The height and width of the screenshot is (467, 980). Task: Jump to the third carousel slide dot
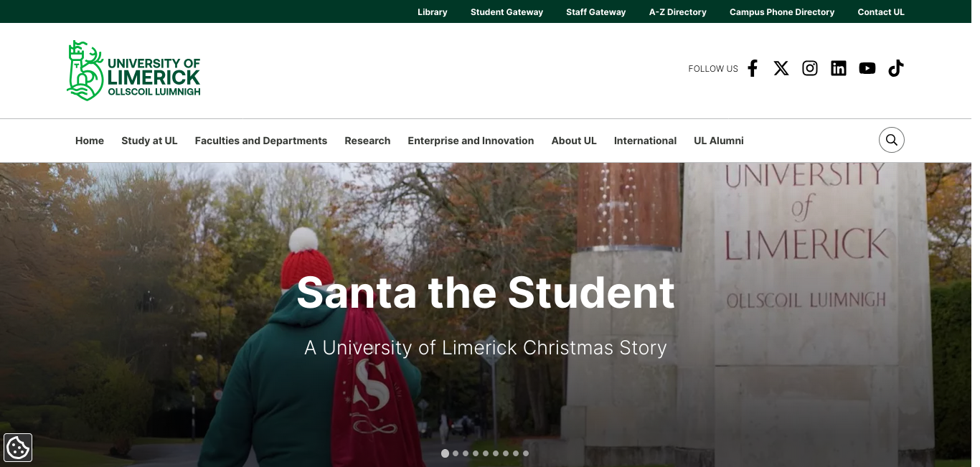click(466, 453)
